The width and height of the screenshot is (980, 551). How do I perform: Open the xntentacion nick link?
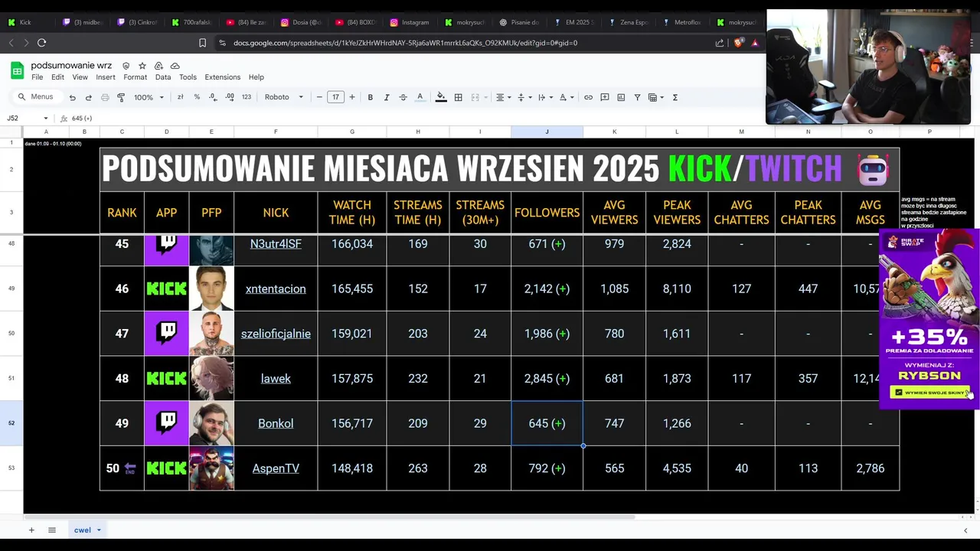tap(276, 289)
